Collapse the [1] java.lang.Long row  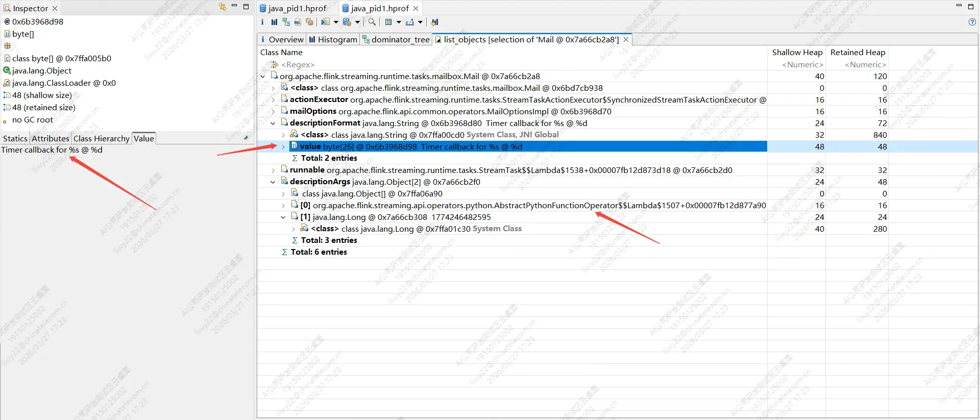283,217
